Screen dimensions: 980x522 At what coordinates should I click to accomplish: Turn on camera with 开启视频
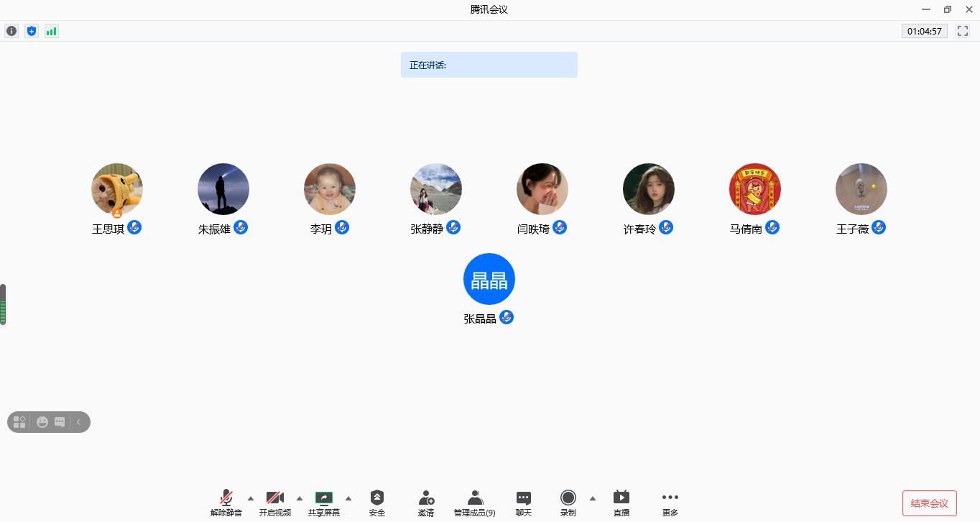[x=275, y=503]
